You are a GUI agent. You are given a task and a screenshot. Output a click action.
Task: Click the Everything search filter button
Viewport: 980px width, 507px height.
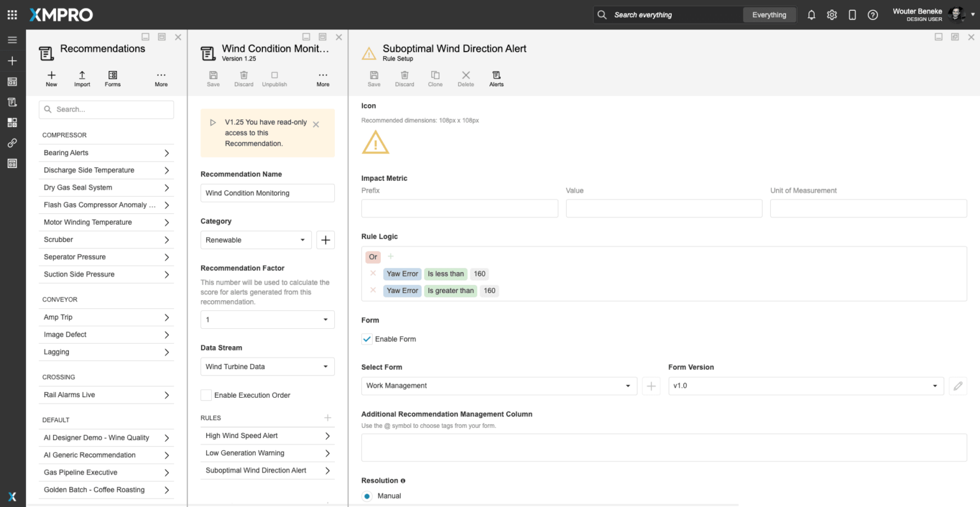[769, 15]
